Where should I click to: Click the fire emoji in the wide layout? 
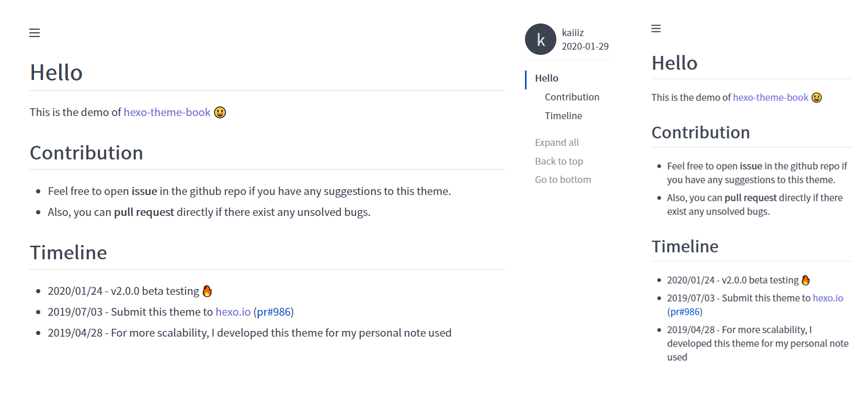click(x=207, y=291)
